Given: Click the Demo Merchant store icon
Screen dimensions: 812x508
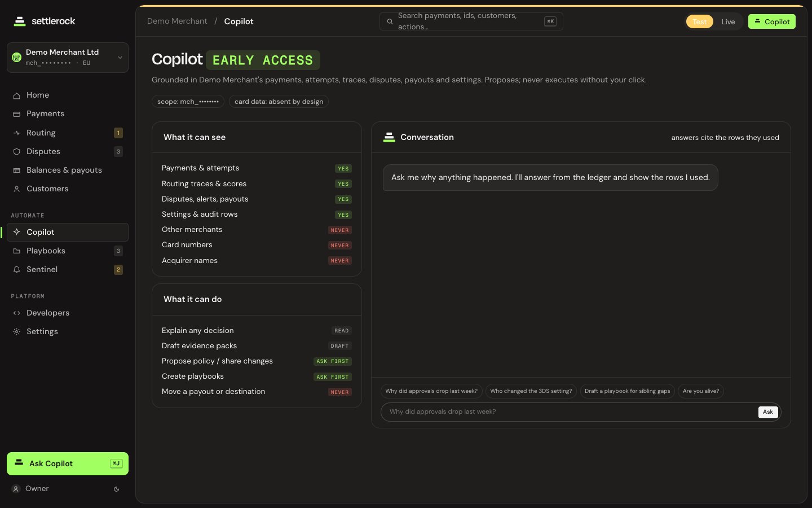Looking at the screenshot, I should click(x=16, y=57).
